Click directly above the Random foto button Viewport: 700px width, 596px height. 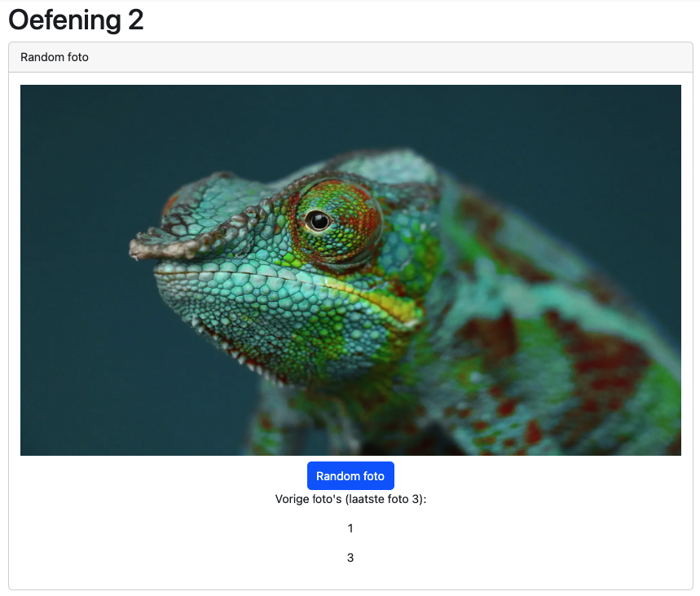[350, 459]
